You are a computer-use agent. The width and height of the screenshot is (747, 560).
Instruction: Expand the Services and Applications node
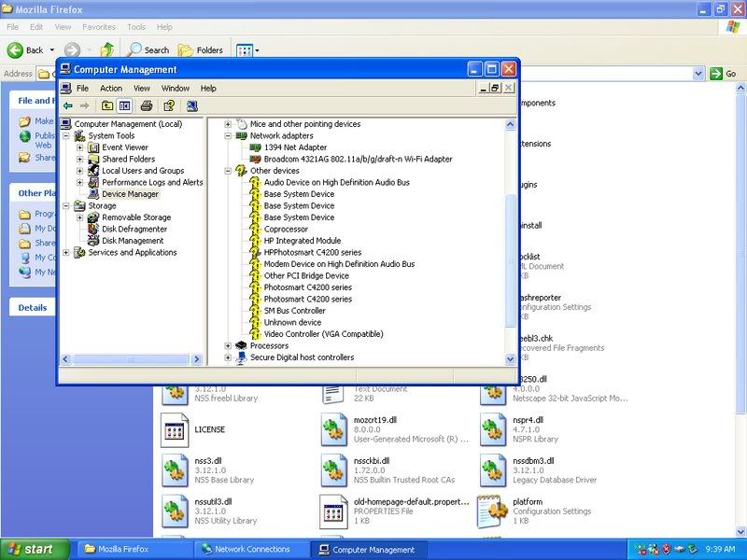tap(66, 252)
